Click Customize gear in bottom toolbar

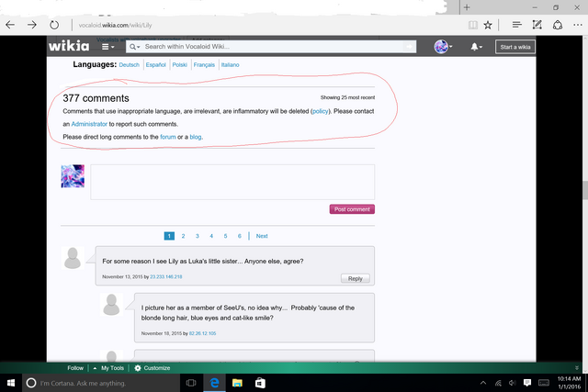click(x=153, y=368)
